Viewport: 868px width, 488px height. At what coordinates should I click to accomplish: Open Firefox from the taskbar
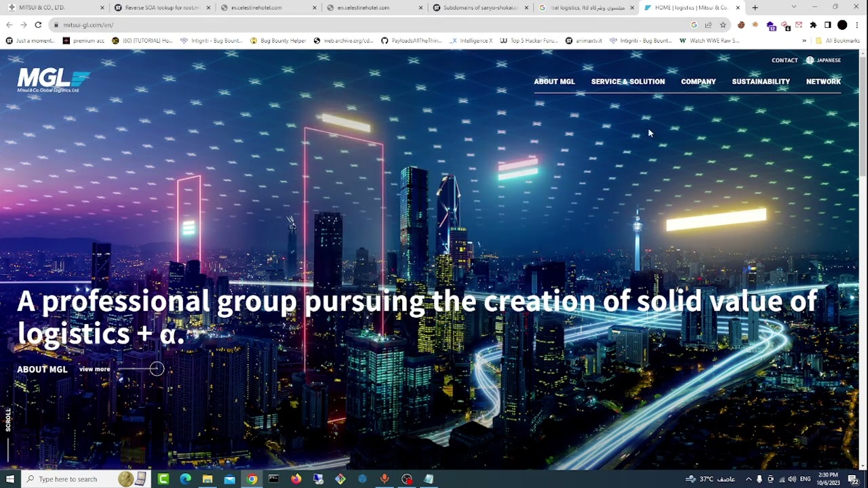pos(296,479)
